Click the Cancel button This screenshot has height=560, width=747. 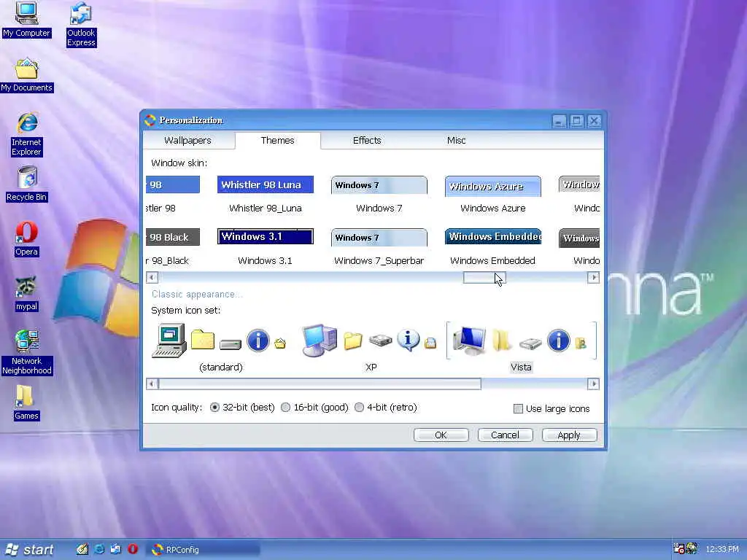505,435
